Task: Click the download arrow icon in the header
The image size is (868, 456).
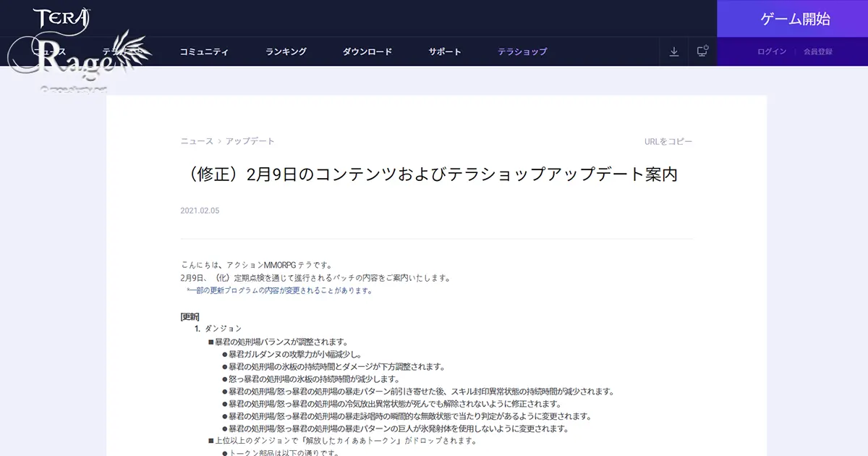Action: (674, 51)
